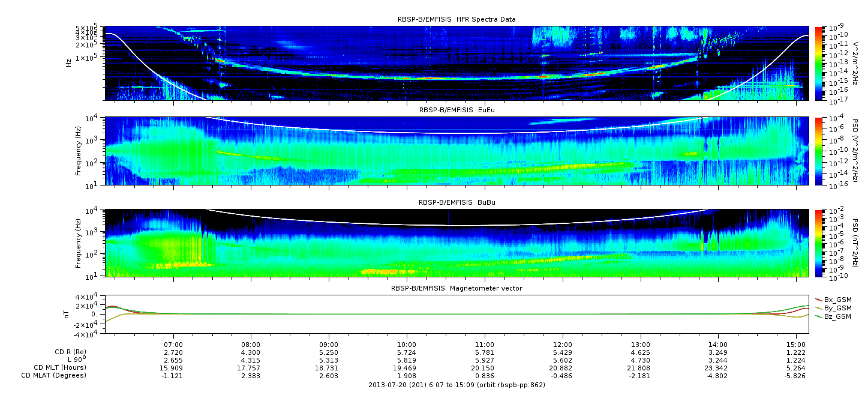Click the RBSP-B/EMFISIS EuEu panel title
The image size is (868, 395).
point(456,110)
